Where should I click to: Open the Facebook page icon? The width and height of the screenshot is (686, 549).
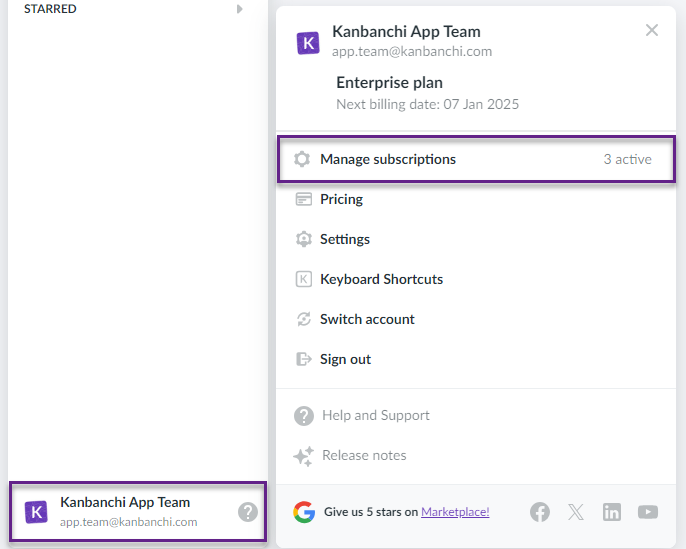tap(540, 512)
